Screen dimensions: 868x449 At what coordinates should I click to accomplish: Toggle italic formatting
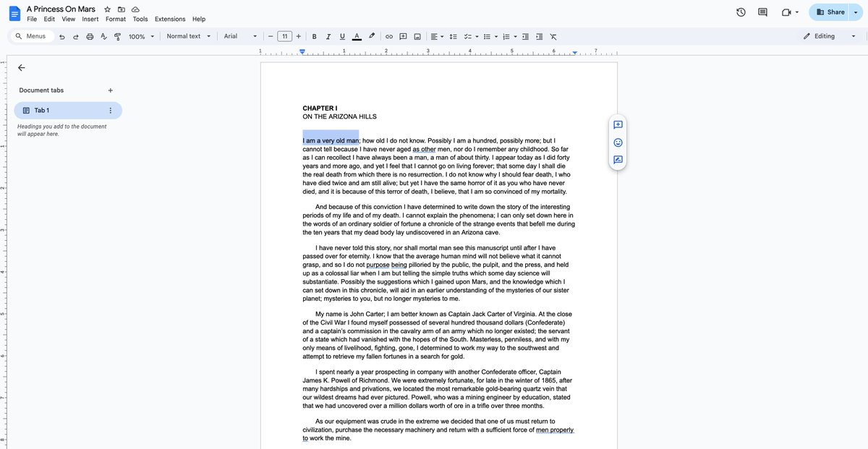point(328,36)
